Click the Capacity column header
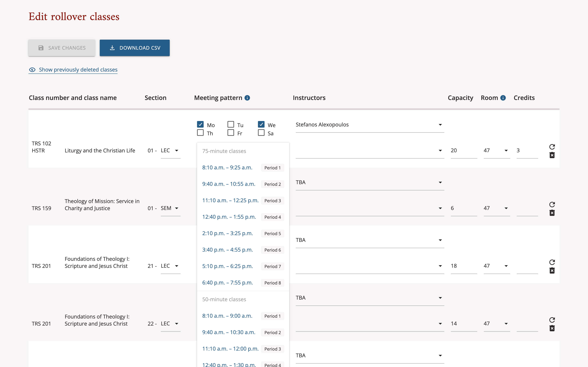588x367 pixels. [x=460, y=98]
